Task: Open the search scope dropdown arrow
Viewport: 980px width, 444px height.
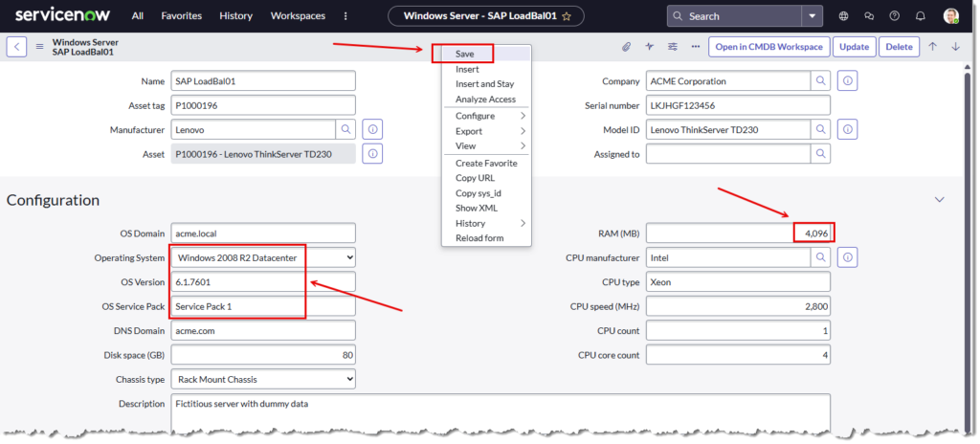Action: pyautogui.click(x=813, y=16)
